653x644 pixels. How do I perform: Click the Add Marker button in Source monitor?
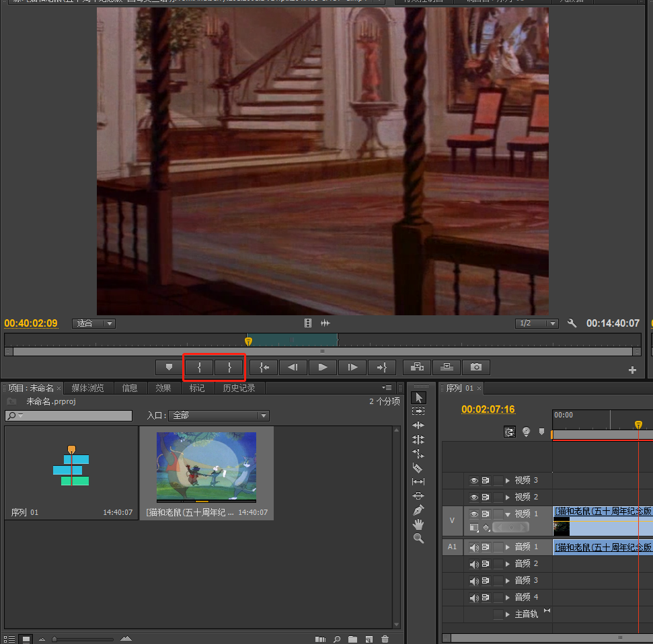[x=169, y=367]
